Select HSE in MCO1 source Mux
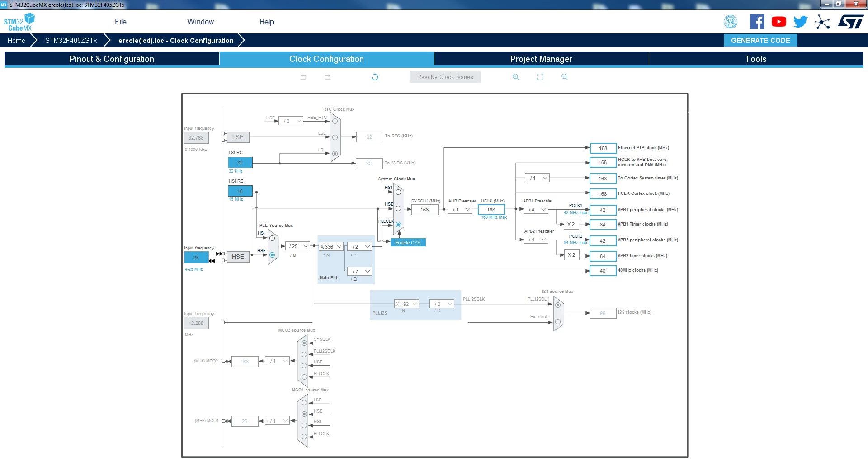This screenshot has width=868, height=470. [x=304, y=414]
